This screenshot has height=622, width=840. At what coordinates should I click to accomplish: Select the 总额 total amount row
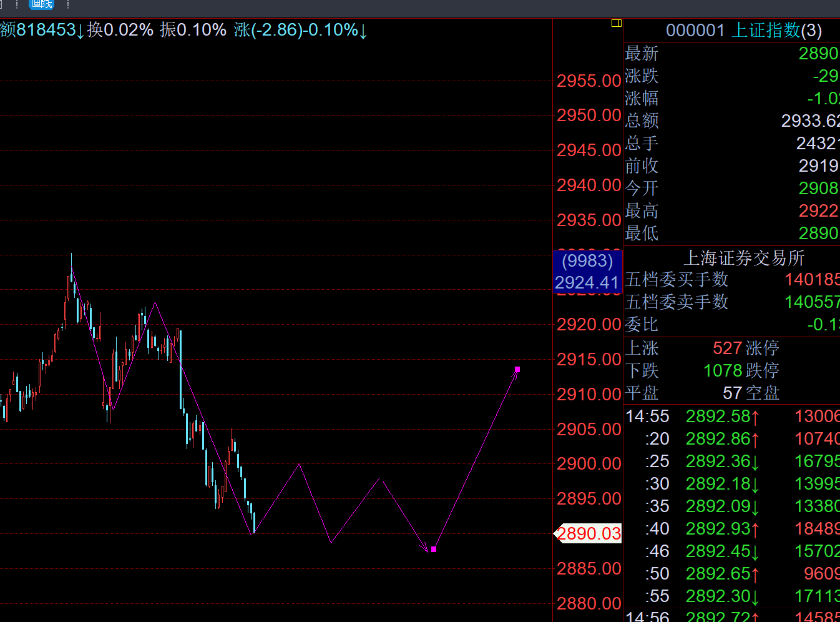tap(732, 121)
